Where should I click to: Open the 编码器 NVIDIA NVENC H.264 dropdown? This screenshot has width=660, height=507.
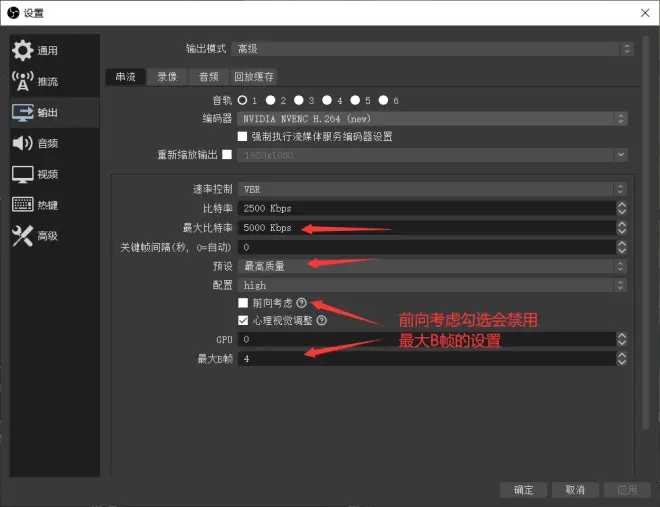coord(432,119)
